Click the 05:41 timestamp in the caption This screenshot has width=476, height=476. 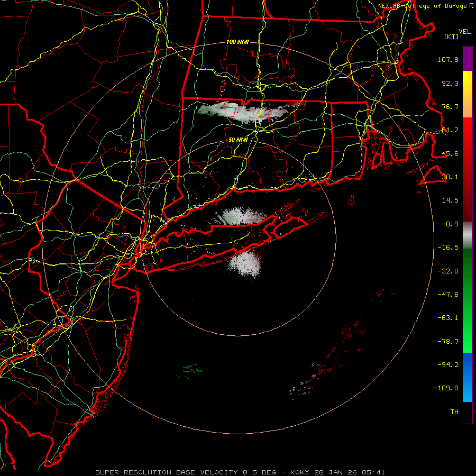coord(373,472)
